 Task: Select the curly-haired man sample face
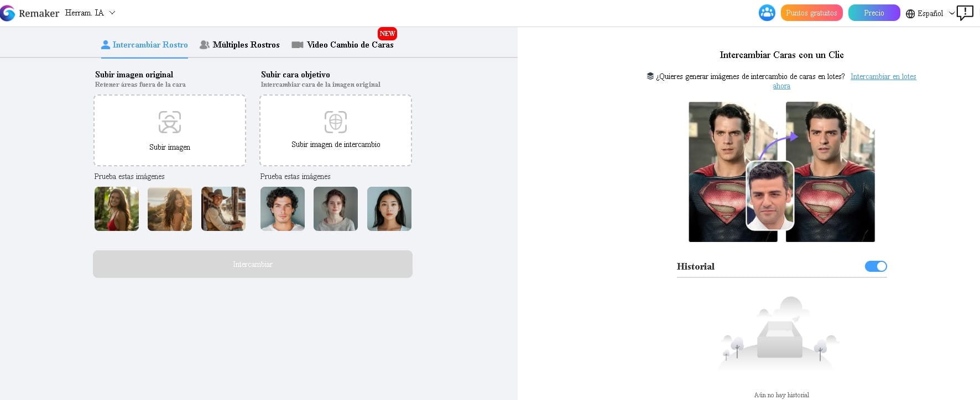click(x=283, y=209)
